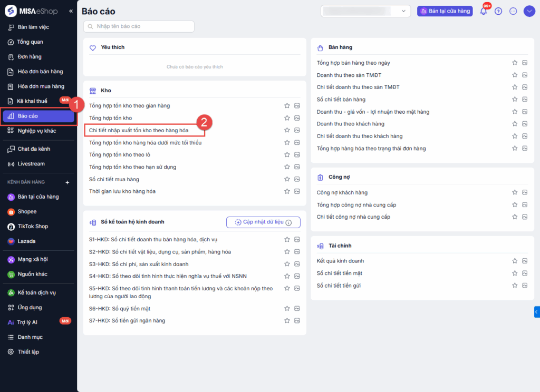
Task: Open preview icon for Sổ chi tiết tiền gửi
Action: pos(525,286)
